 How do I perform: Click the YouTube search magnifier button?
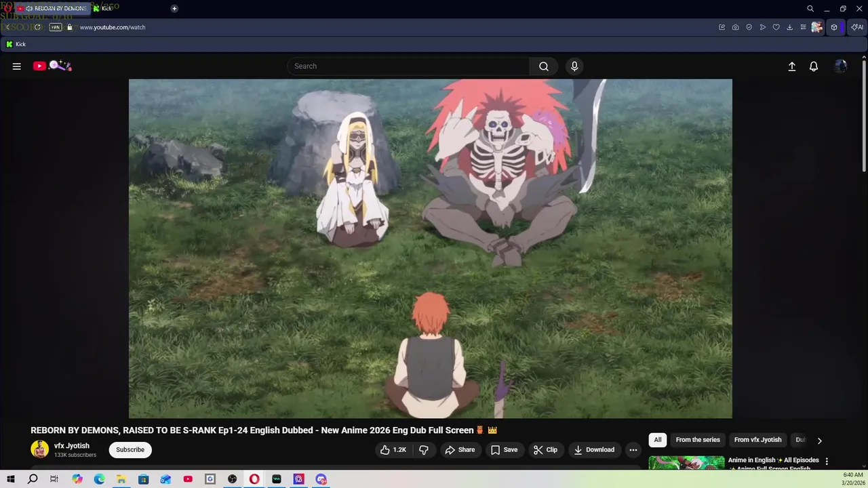coord(544,66)
